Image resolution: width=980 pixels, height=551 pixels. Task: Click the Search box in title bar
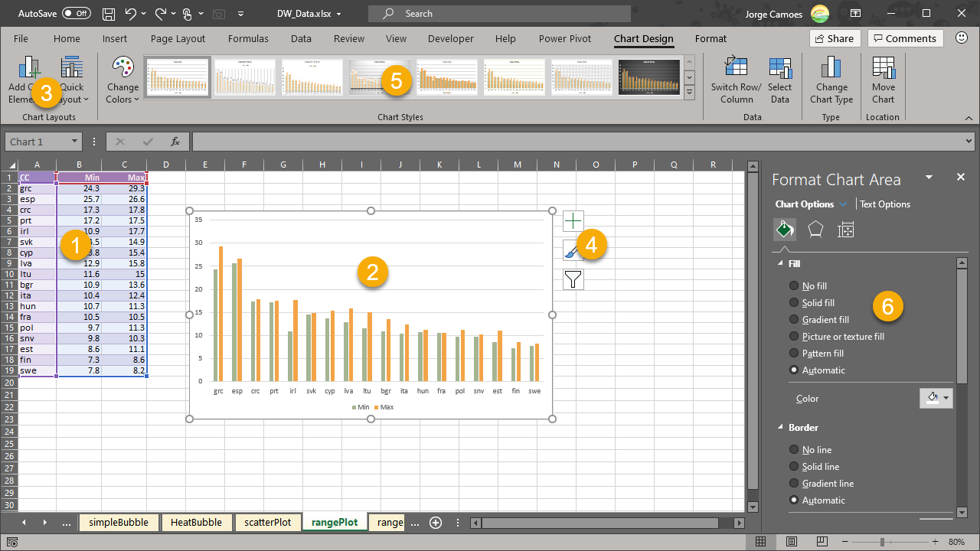click(x=499, y=14)
